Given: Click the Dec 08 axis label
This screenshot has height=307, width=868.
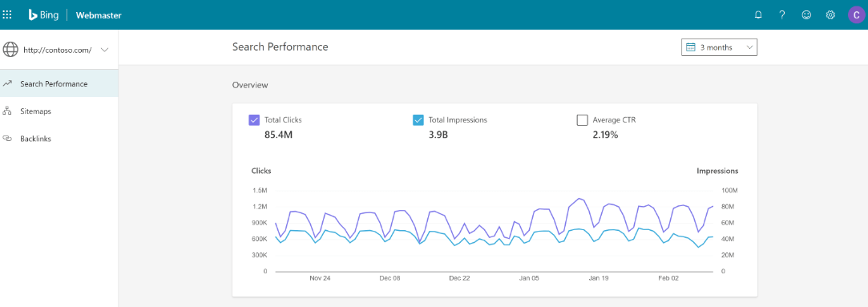Looking at the screenshot, I should 390,278.
